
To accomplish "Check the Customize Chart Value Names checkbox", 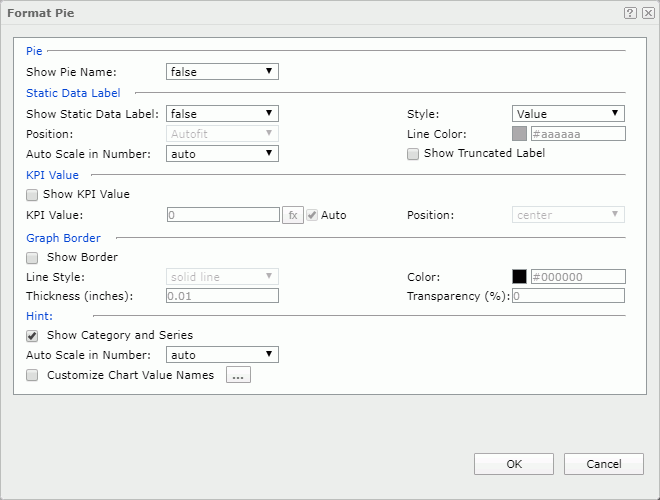I will (x=32, y=375).
